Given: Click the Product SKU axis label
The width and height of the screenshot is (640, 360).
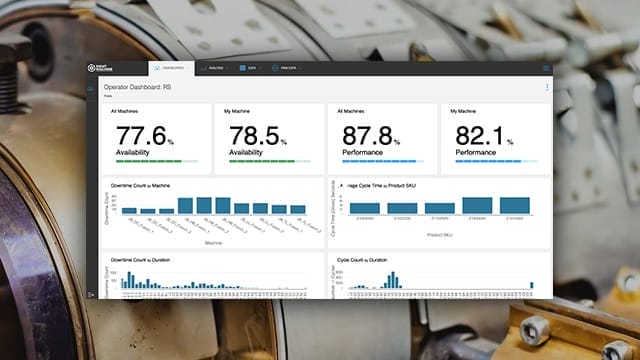Looking at the screenshot, I should point(440,235).
